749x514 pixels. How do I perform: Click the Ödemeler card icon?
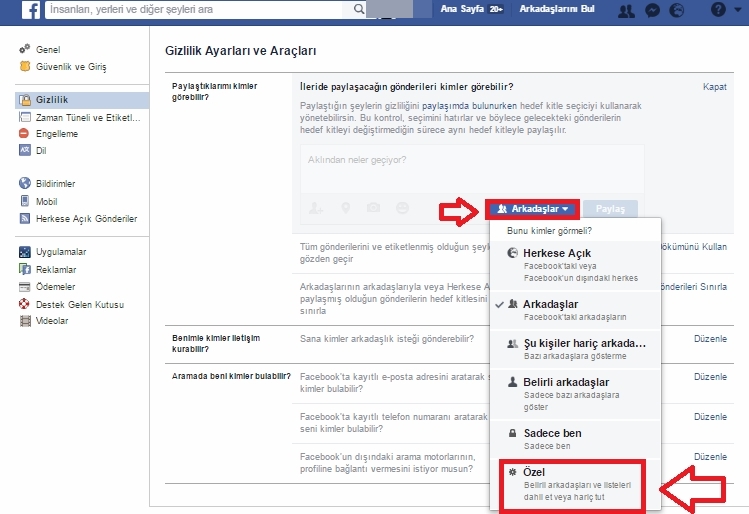tap(24, 287)
